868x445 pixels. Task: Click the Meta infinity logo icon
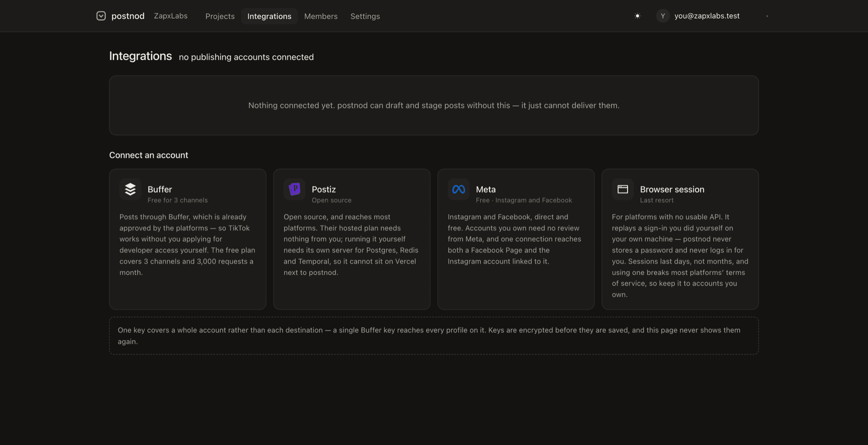459,190
